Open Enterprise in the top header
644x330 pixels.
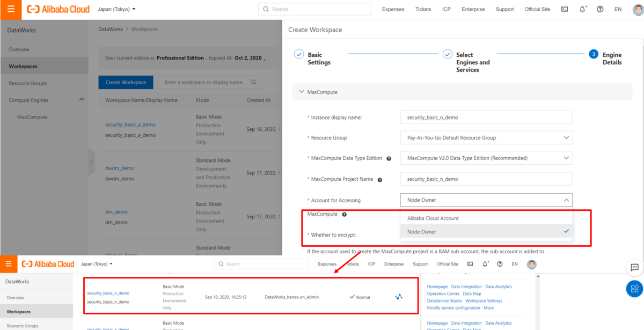(x=473, y=9)
